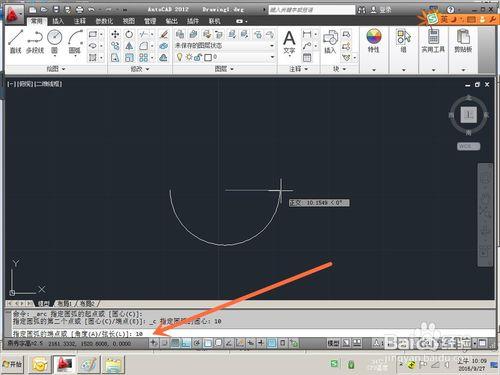Toggle the layer light bulb on/off
This screenshot has width=500, height=375.
(x=179, y=57)
